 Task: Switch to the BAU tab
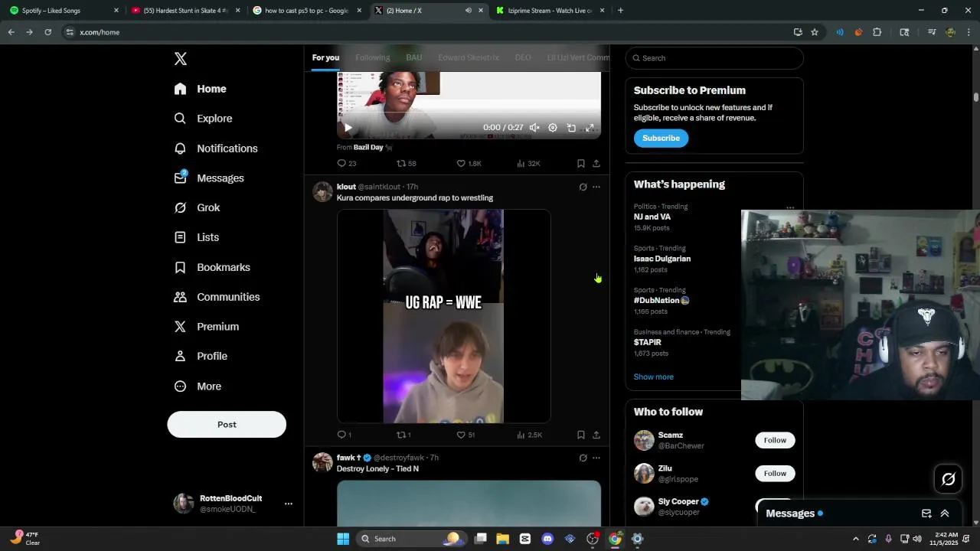[414, 57]
